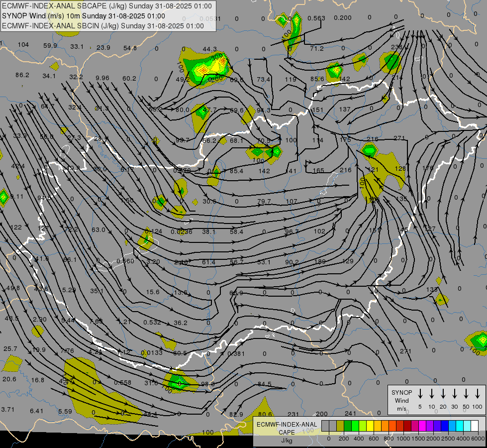Screen dimensions: 487x448
Task: Click the map value 82.9
Action: (x=236, y=415)
